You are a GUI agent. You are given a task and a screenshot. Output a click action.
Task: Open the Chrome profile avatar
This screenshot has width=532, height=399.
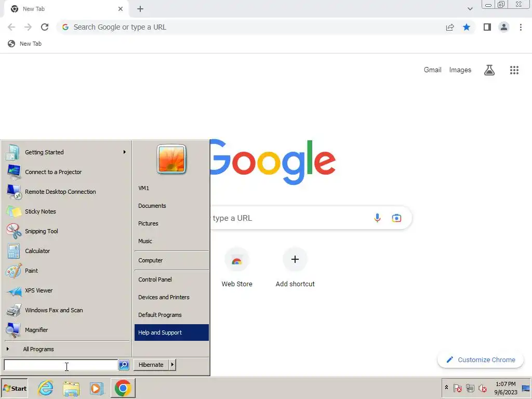tap(504, 27)
